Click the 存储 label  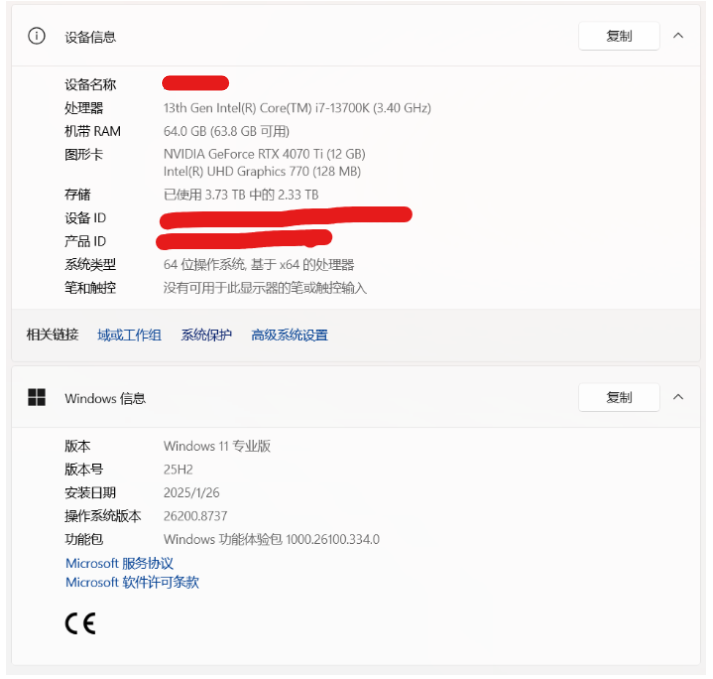[x=78, y=195]
